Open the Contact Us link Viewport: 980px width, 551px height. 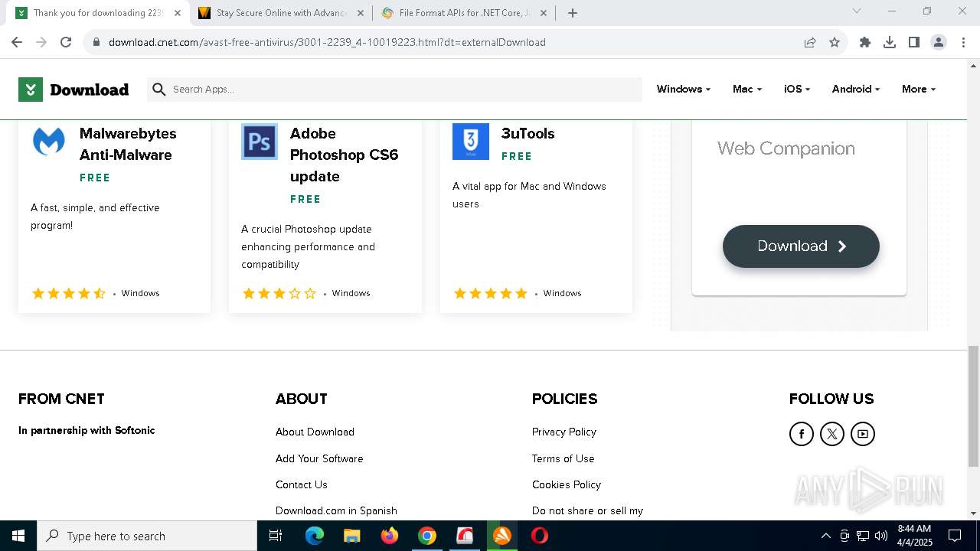pyautogui.click(x=302, y=484)
